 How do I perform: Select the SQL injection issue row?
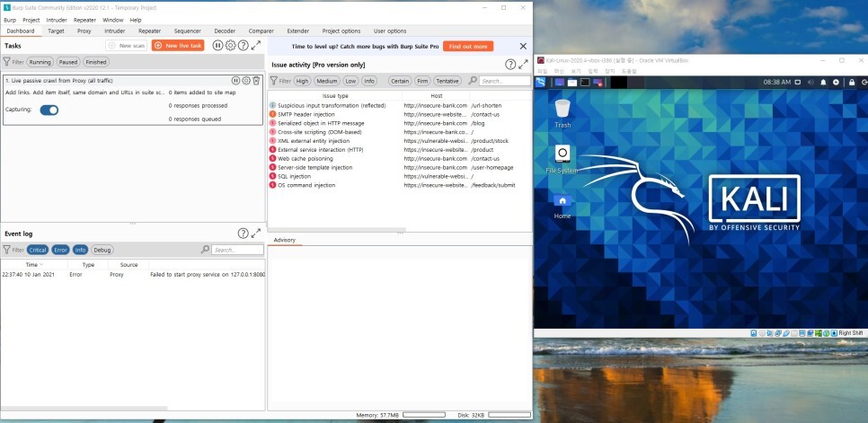click(x=400, y=176)
